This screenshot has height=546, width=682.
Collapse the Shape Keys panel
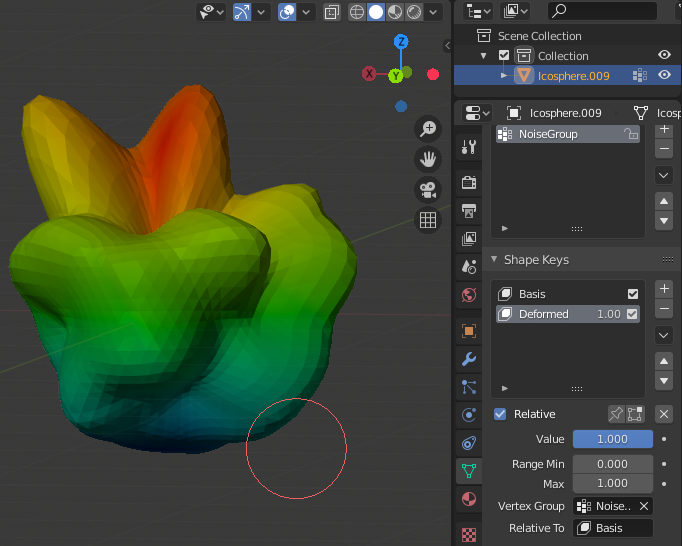494,259
